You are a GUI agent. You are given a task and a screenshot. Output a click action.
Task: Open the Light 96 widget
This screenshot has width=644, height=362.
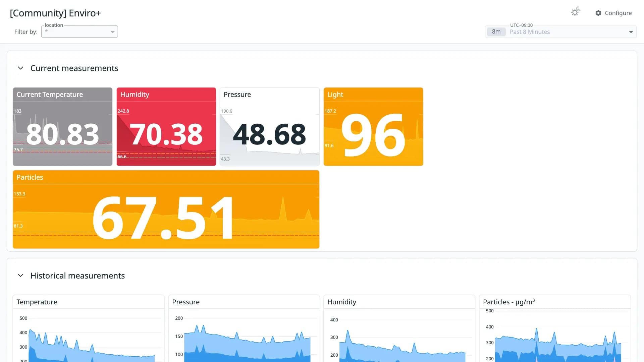(373, 127)
